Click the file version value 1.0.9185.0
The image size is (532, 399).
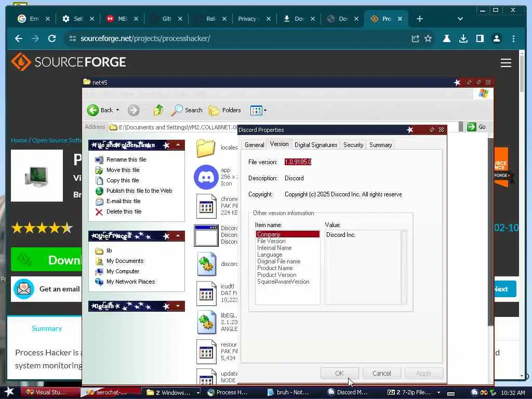pos(298,162)
